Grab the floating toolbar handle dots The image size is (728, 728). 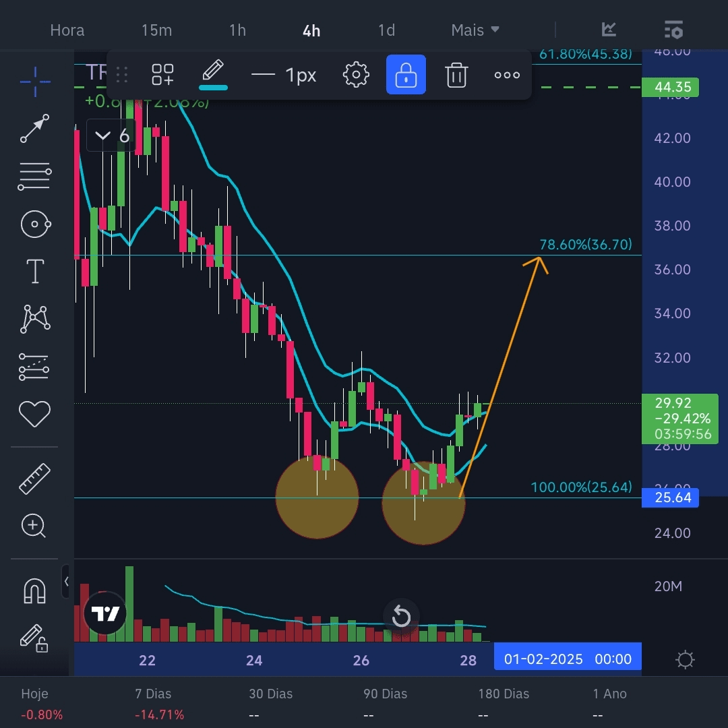[122, 75]
